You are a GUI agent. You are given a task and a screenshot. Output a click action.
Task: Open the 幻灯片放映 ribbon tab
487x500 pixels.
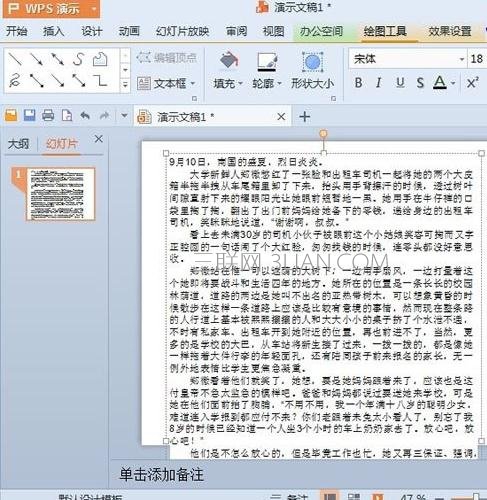pos(182,31)
